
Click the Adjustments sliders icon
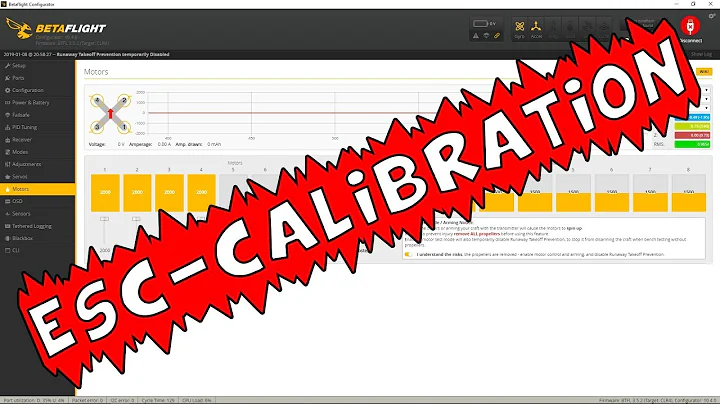click(x=7, y=164)
